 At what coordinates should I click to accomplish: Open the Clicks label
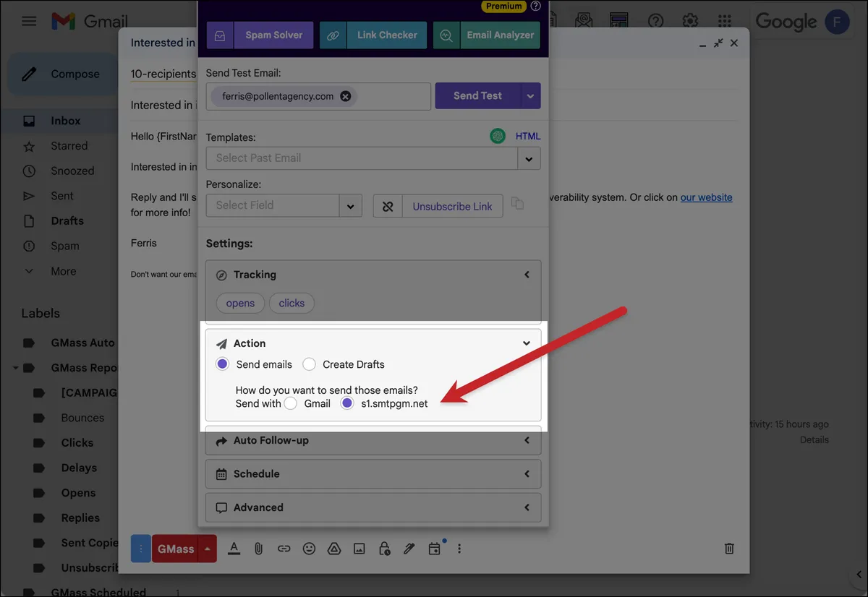click(x=77, y=443)
